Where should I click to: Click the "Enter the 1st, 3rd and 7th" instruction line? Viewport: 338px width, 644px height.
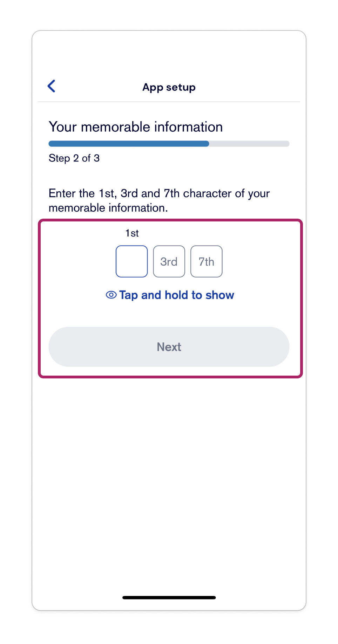coord(159,193)
